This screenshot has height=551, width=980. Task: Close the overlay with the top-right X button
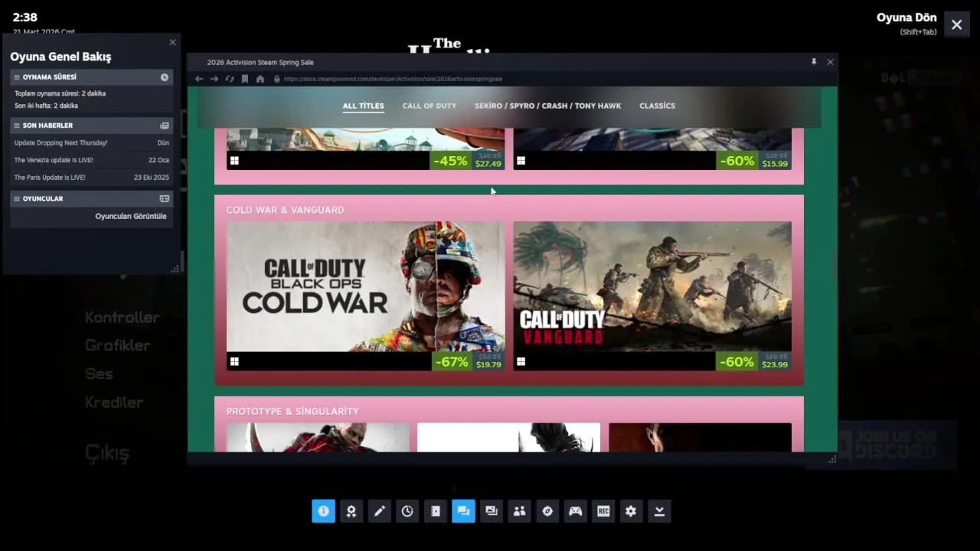[957, 24]
